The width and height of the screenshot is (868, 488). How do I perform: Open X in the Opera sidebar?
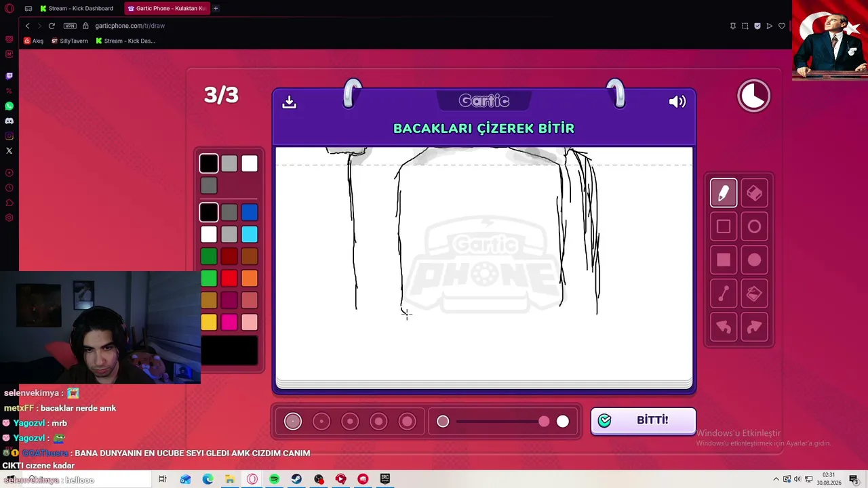(x=9, y=150)
